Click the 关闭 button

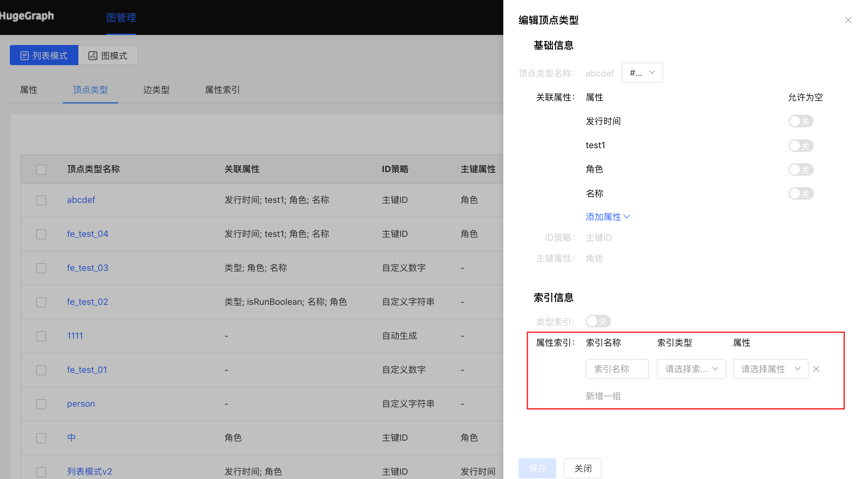[x=582, y=468]
